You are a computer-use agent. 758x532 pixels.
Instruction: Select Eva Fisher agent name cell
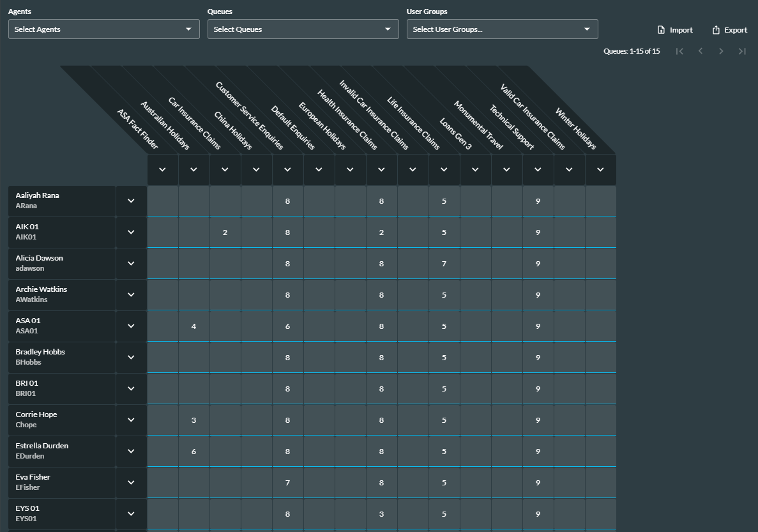62,482
